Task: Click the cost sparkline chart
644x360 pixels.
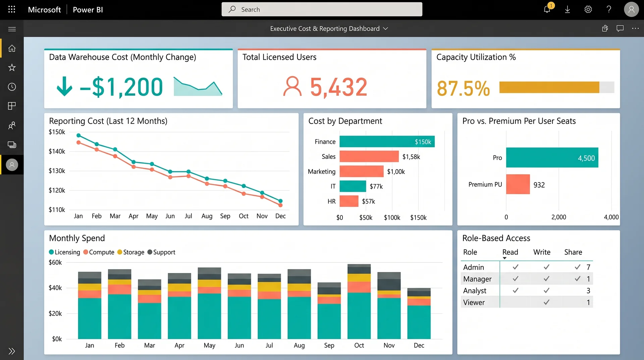Action: click(x=198, y=86)
